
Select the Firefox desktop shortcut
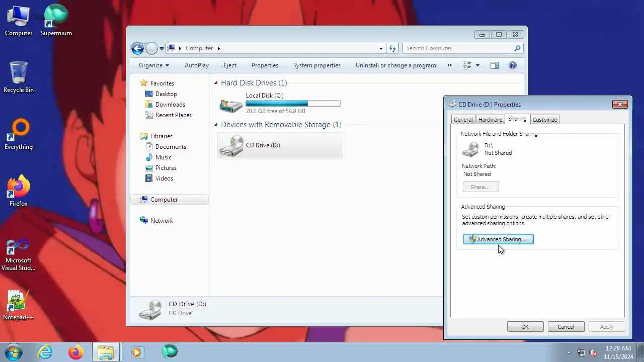[x=19, y=191]
